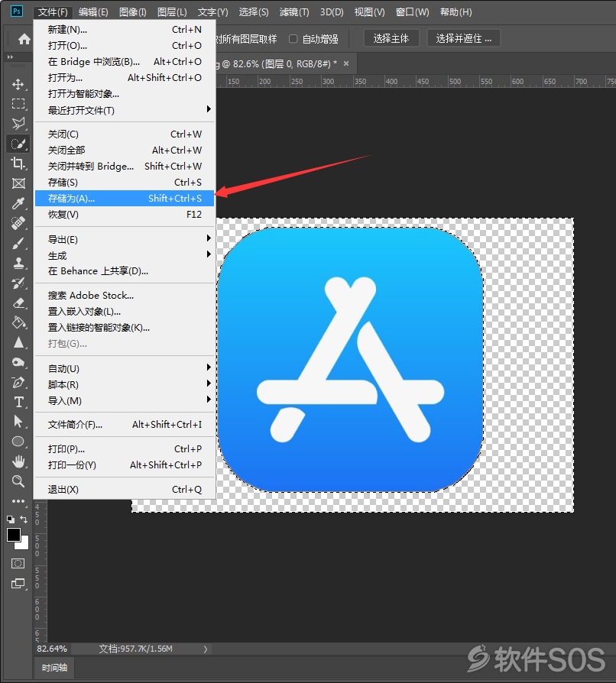The image size is (616, 683).
Task: Click the 选择并遮住 ... button
Action: [x=463, y=39]
